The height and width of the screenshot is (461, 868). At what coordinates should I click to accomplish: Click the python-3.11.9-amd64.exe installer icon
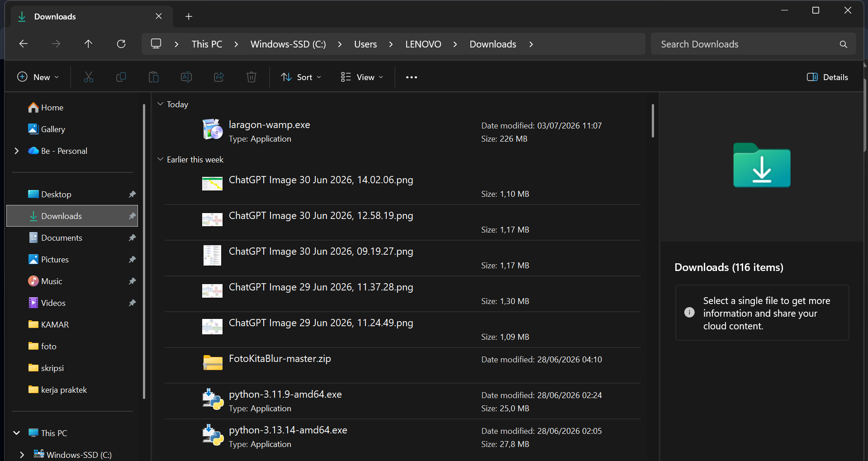click(212, 399)
